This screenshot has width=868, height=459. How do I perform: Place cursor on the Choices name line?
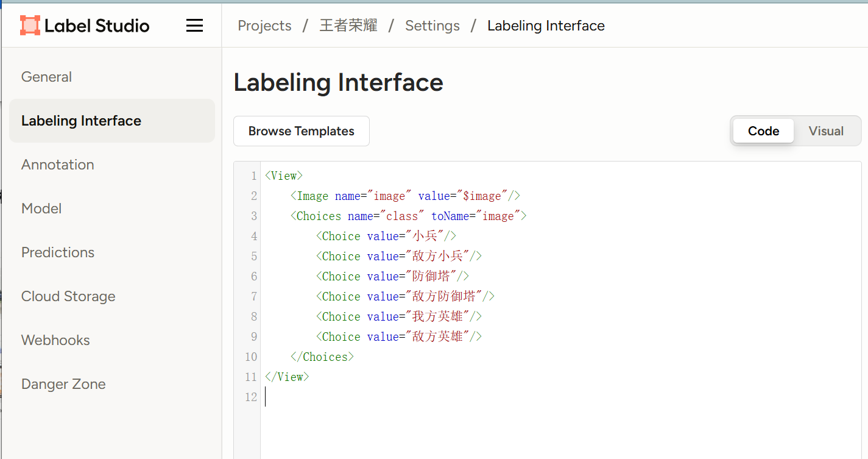pyautogui.click(x=408, y=216)
